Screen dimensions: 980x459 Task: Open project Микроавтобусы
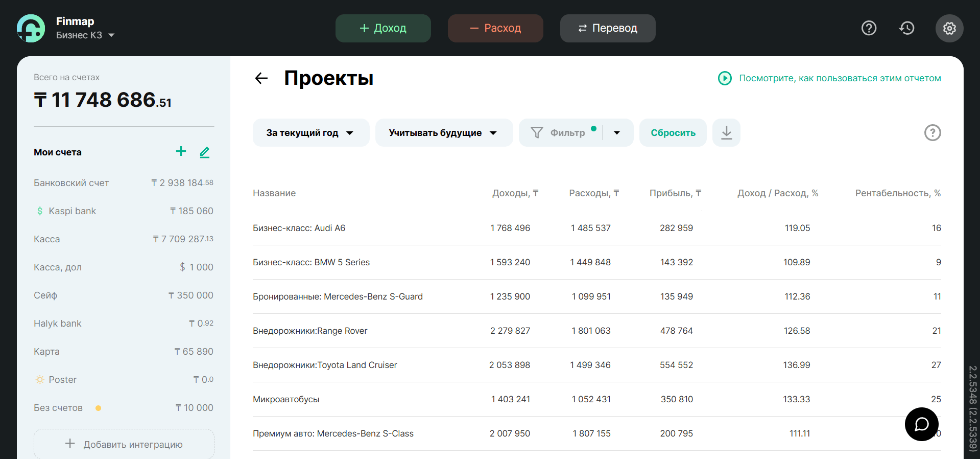pos(286,399)
